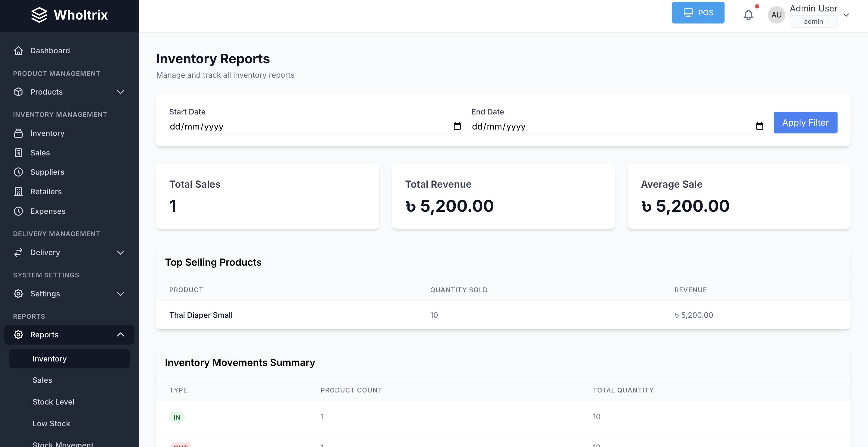Click the AU user avatar
This screenshot has width=868, height=447.
point(776,15)
